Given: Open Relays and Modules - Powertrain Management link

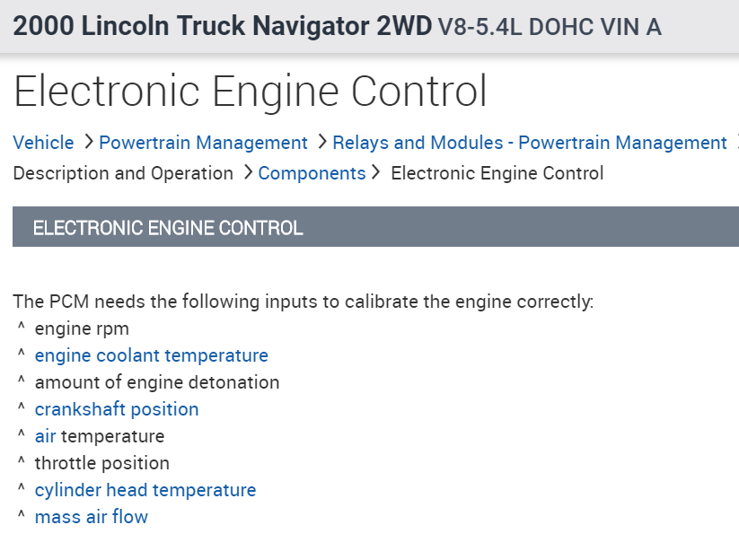Looking at the screenshot, I should pyautogui.click(x=529, y=143).
